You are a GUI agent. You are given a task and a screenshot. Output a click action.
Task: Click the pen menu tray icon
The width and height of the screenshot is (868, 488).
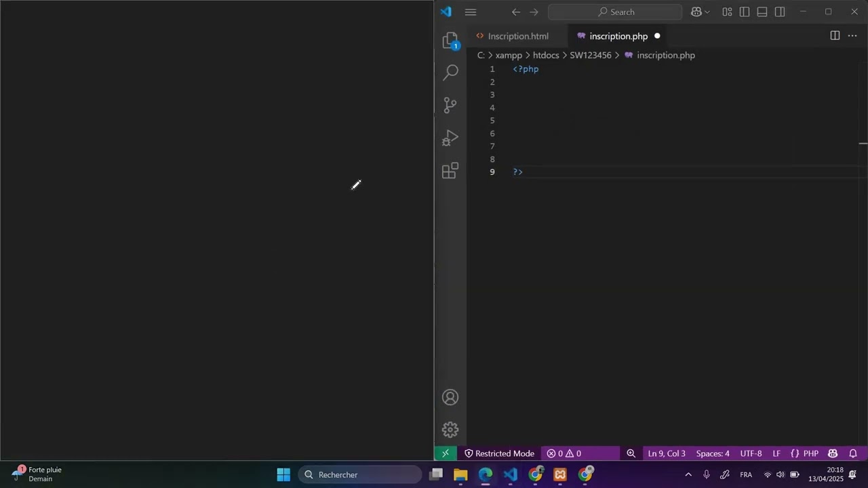[725, 474]
